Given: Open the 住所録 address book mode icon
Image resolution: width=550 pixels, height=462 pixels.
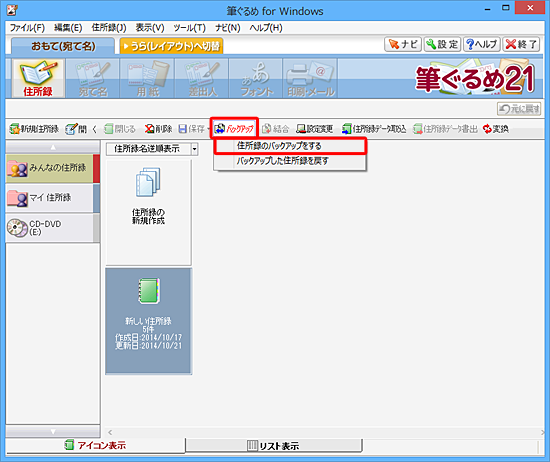Looking at the screenshot, I should click(38, 79).
